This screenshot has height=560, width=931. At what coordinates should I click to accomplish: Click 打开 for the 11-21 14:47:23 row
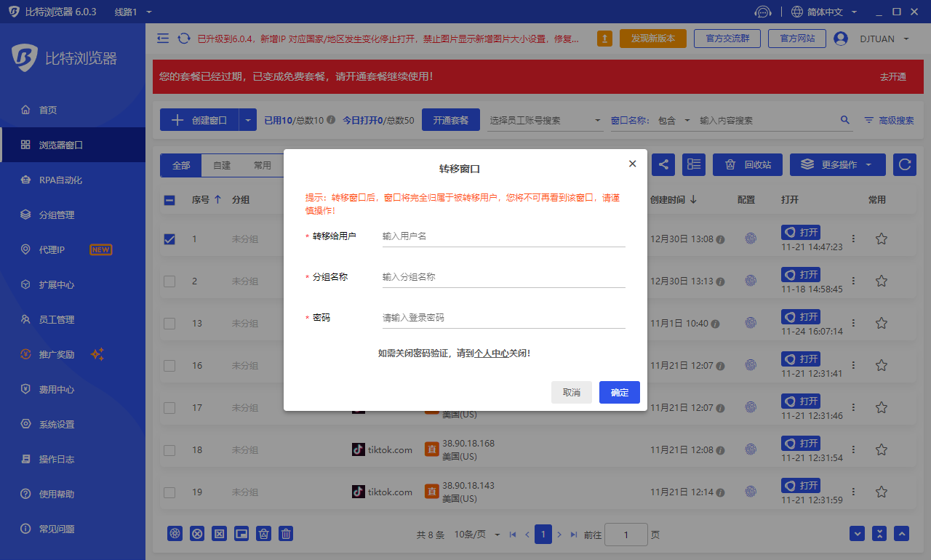(x=801, y=233)
